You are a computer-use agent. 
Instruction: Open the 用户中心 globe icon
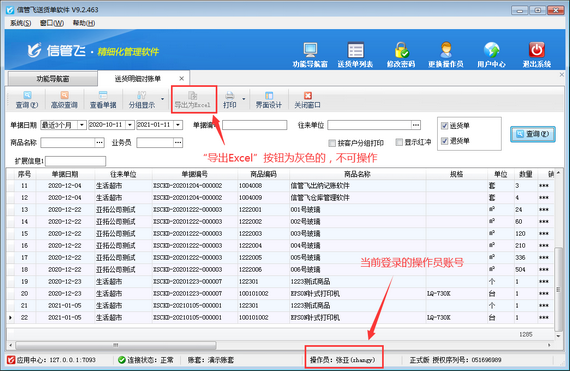(x=491, y=51)
